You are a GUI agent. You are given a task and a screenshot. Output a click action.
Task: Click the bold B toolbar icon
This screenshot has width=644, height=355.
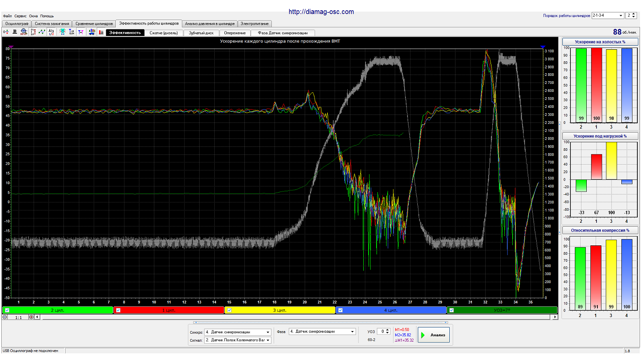coord(15,32)
